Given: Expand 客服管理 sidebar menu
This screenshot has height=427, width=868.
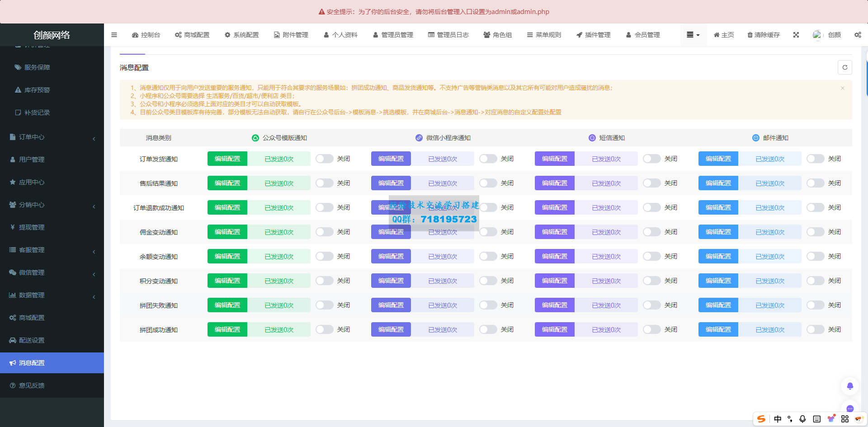Looking at the screenshot, I should tap(52, 250).
